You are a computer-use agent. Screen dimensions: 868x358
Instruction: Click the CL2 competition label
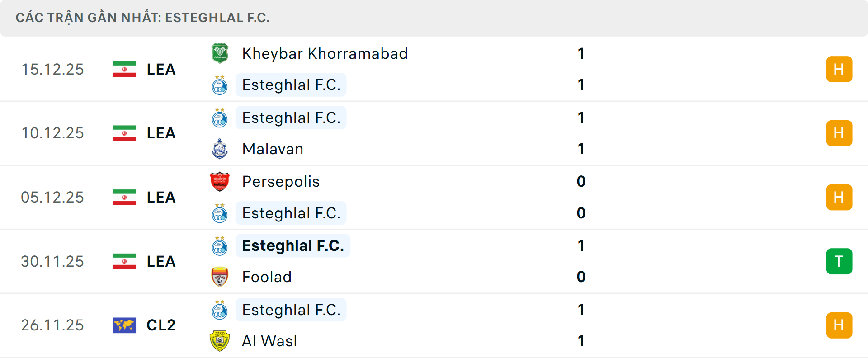[x=161, y=325]
